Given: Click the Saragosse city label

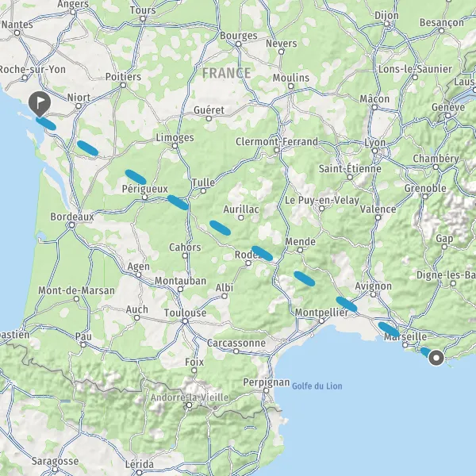Looking at the screenshot, I should 55,461.
